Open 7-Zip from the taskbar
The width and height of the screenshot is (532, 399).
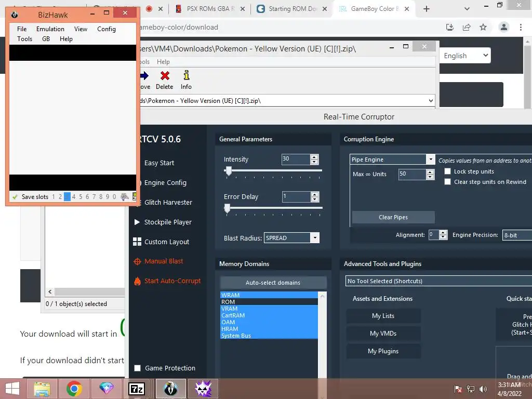[137, 389]
